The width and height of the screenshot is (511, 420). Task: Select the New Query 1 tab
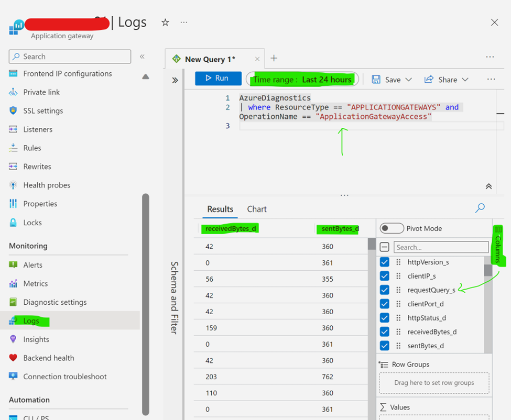tap(210, 59)
